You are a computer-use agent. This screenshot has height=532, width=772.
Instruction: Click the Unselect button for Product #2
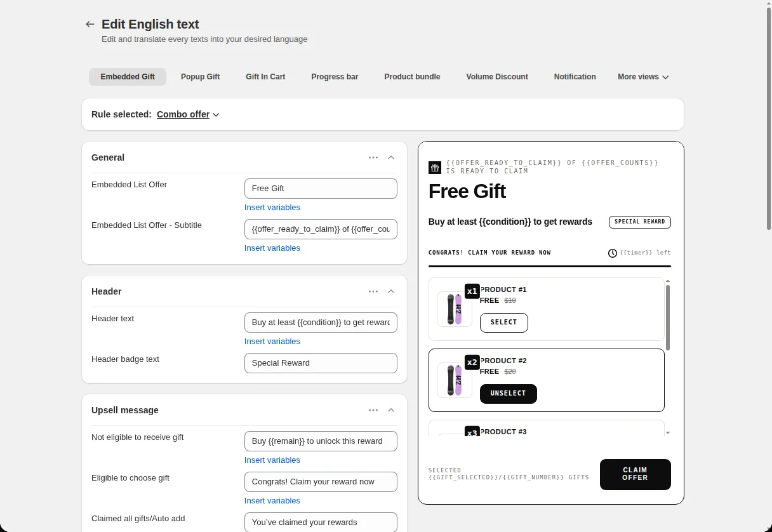509,394
